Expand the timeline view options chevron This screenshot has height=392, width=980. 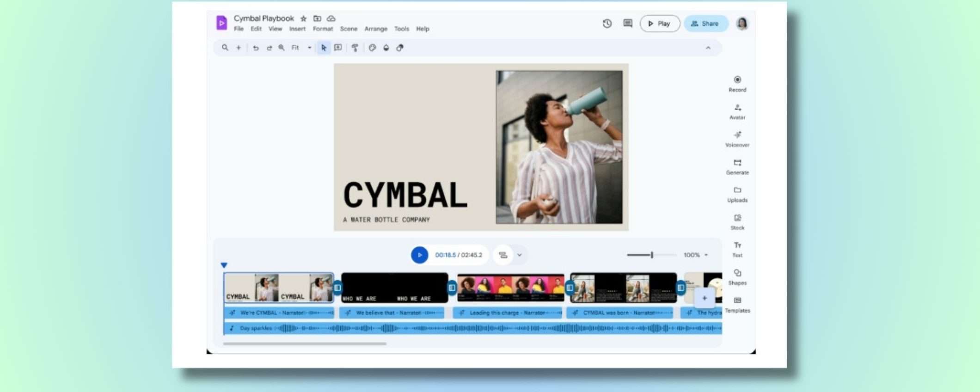520,255
